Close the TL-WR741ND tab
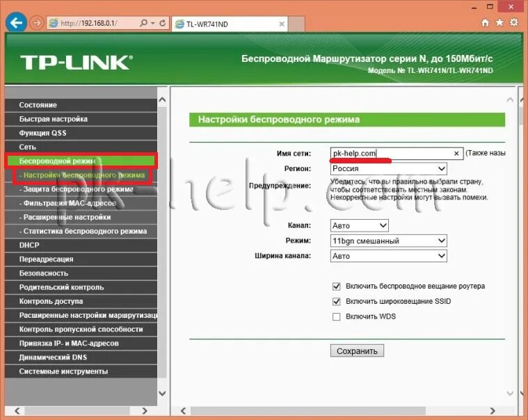Viewport: 528px width, 420px height. pos(282,24)
